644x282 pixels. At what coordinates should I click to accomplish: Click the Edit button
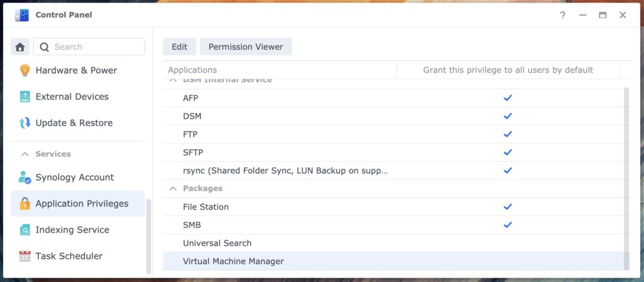pos(179,47)
